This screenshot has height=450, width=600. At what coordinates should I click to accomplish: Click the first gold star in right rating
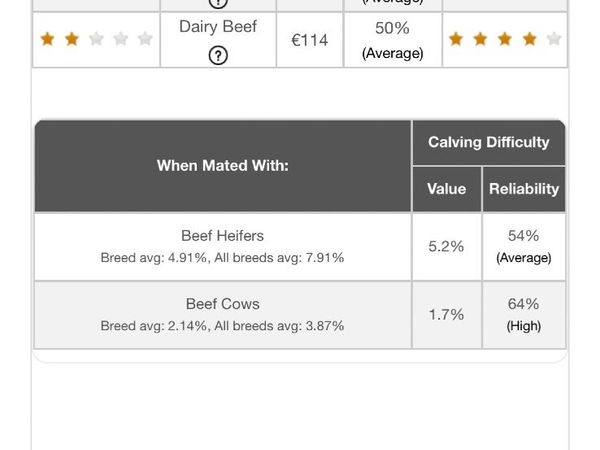point(456,39)
